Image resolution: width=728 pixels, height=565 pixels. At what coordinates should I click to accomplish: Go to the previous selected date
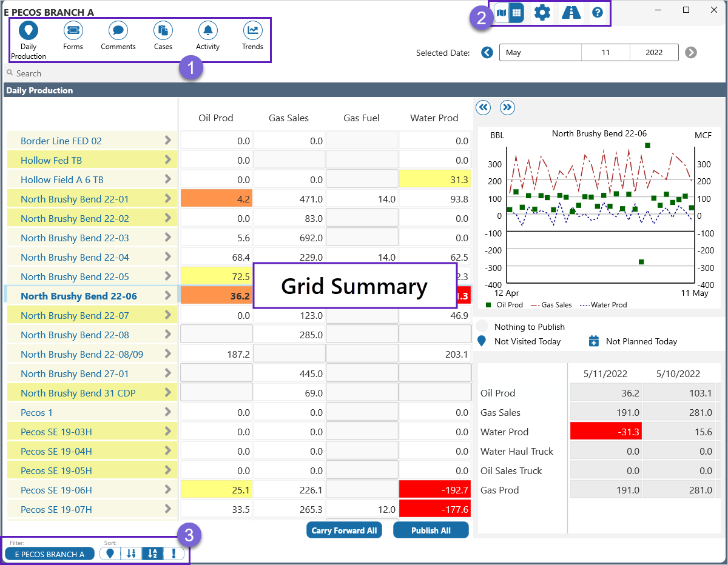(x=487, y=53)
